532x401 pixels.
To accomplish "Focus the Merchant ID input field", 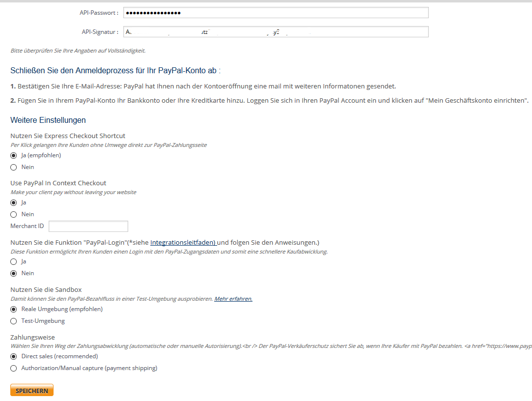I will pos(88,226).
